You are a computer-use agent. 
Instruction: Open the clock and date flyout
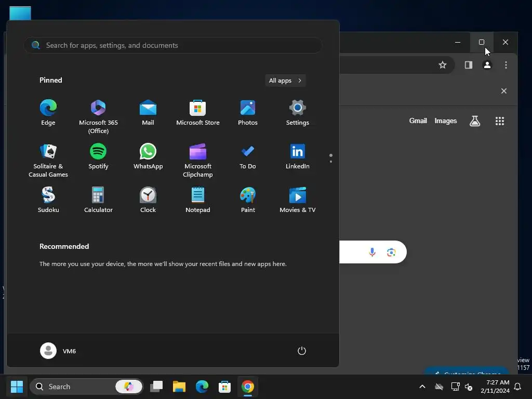click(495, 387)
